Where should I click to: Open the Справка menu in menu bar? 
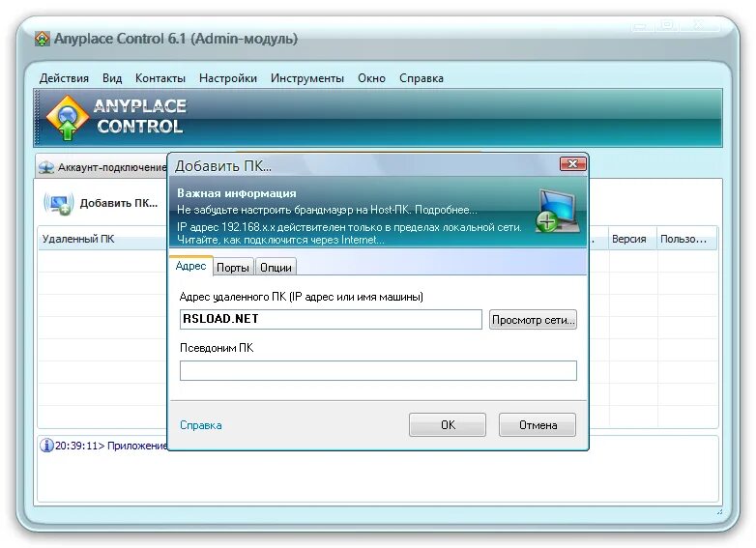pyautogui.click(x=421, y=78)
